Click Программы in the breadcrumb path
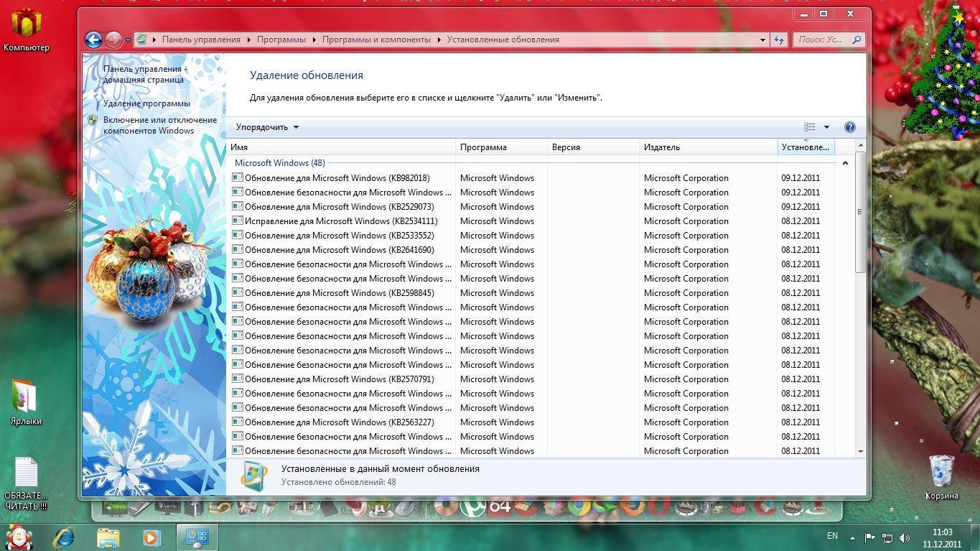980x551 pixels. coord(281,40)
